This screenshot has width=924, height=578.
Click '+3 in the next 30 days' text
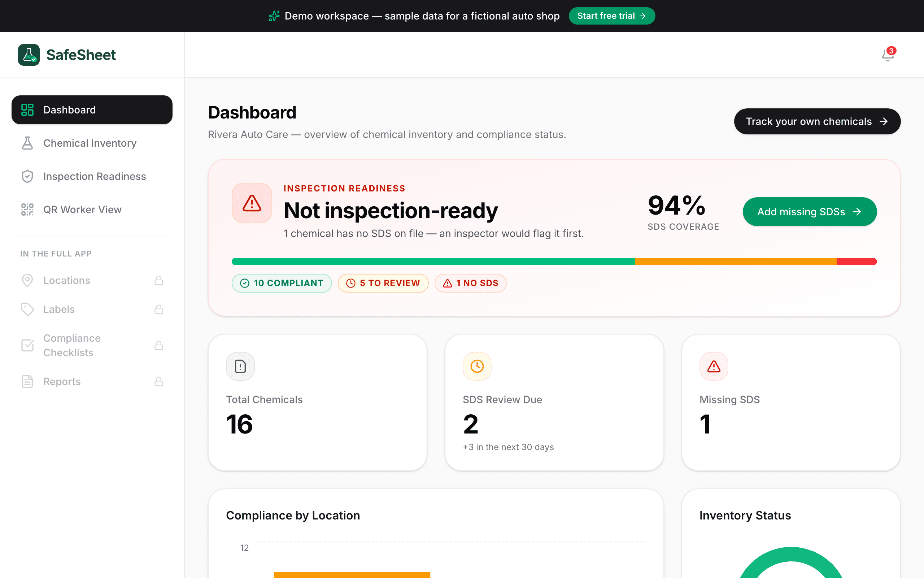coord(508,447)
